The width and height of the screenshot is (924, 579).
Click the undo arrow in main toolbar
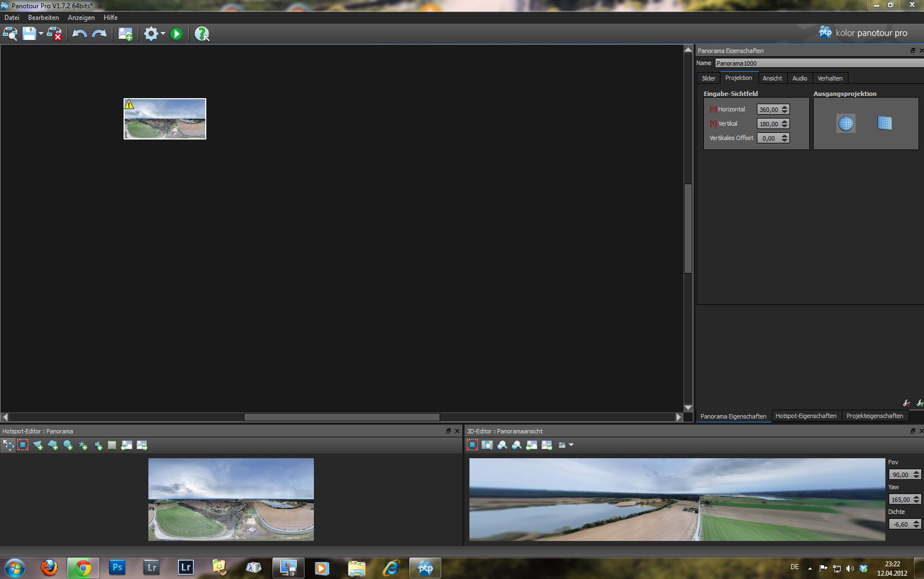coord(79,34)
